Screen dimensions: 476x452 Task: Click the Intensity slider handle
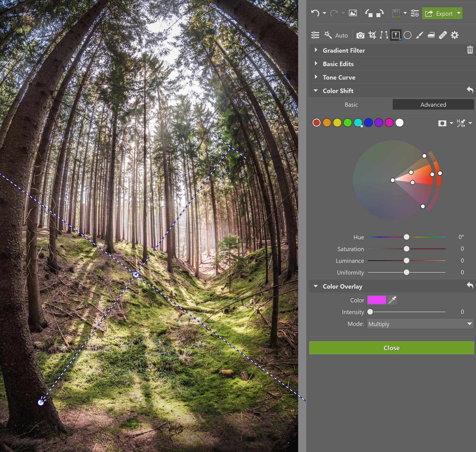[x=370, y=312]
